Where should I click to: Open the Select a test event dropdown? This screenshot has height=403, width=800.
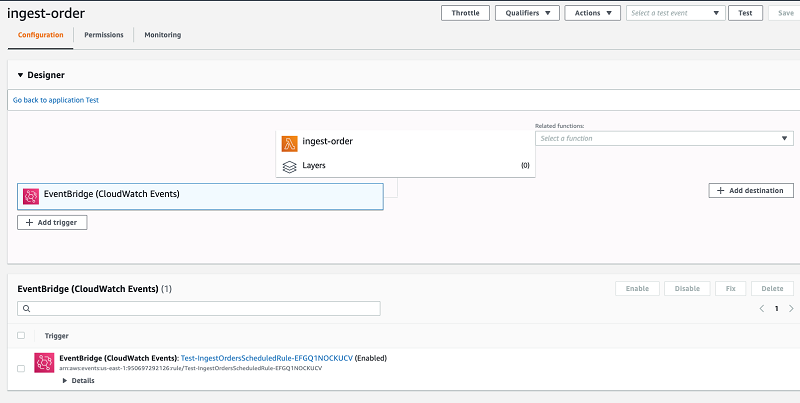(676, 13)
